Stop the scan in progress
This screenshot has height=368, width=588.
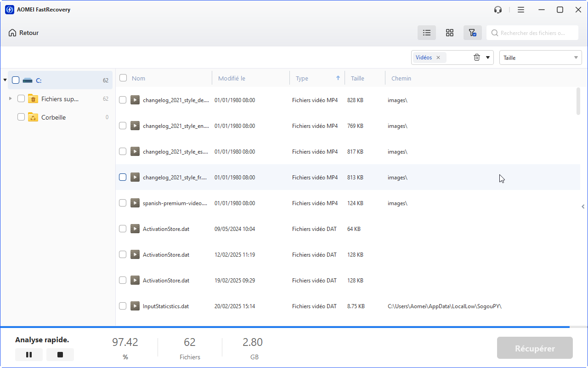point(60,355)
